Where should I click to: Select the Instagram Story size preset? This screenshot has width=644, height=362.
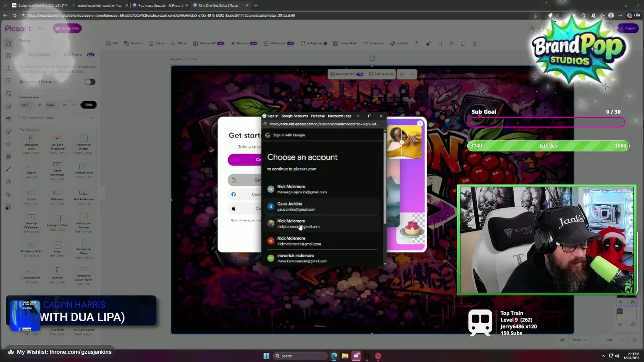[x=31, y=144]
